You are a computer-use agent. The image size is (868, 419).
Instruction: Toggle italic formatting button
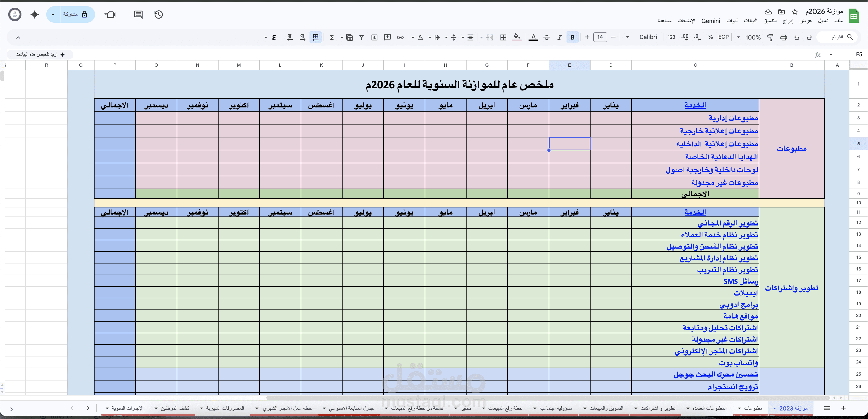(559, 37)
